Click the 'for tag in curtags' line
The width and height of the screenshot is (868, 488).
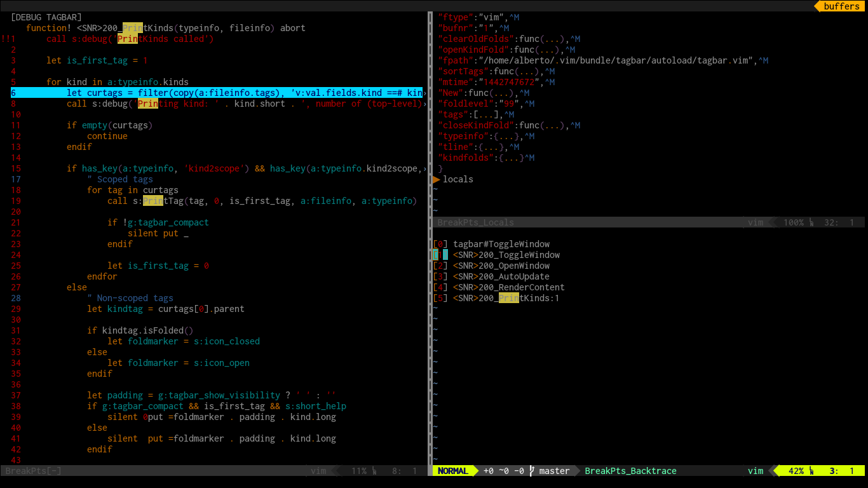(133, 190)
